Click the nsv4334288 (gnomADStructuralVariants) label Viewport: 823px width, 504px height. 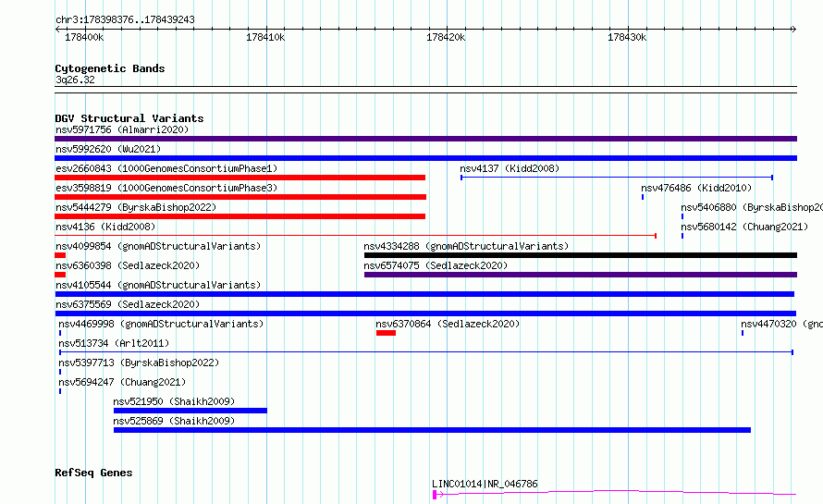click(466, 246)
